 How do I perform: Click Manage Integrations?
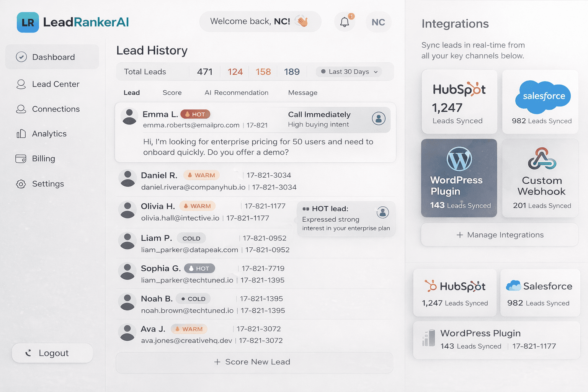pos(499,235)
